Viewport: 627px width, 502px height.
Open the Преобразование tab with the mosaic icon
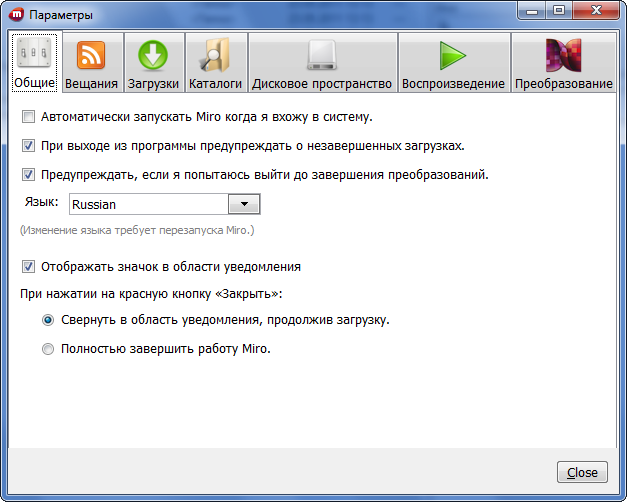(563, 62)
